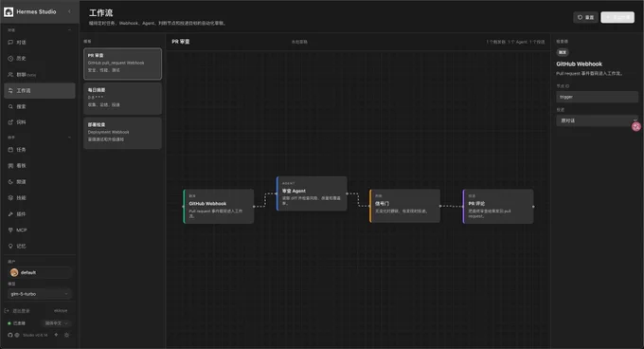Select the GitHub Webhook node on canvas
The height and width of the screenshot is (349, 644).
click(219, 207)
